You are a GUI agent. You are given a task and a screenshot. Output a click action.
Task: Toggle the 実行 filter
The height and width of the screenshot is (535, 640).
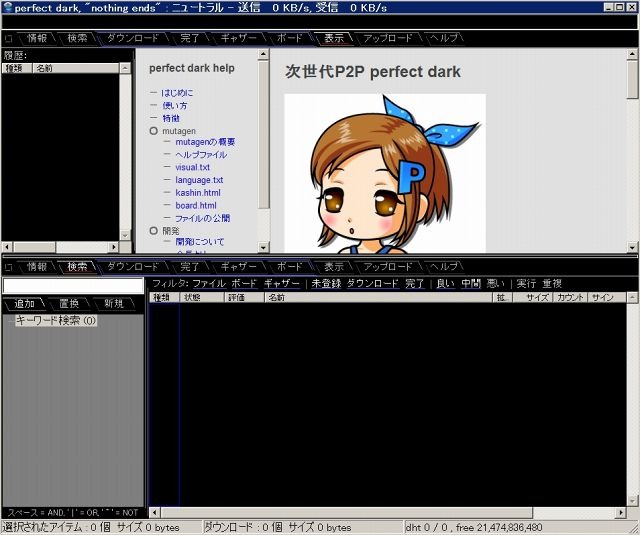[526, 284]
